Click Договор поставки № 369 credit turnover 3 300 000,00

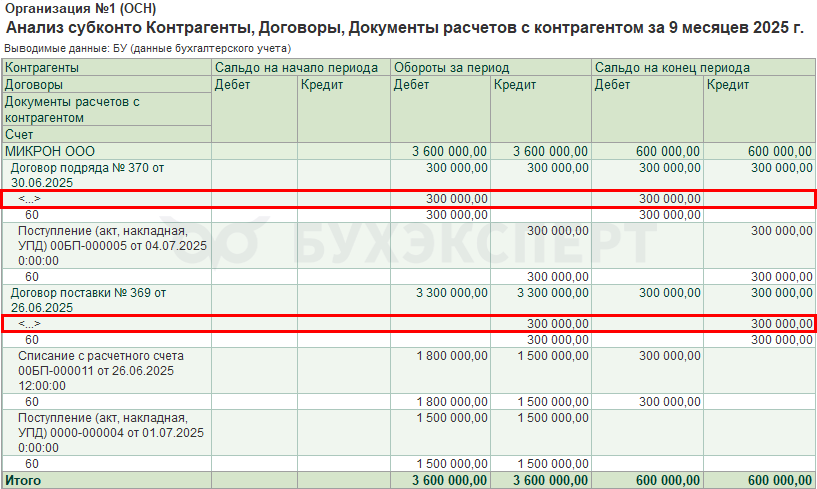(553, 292)
